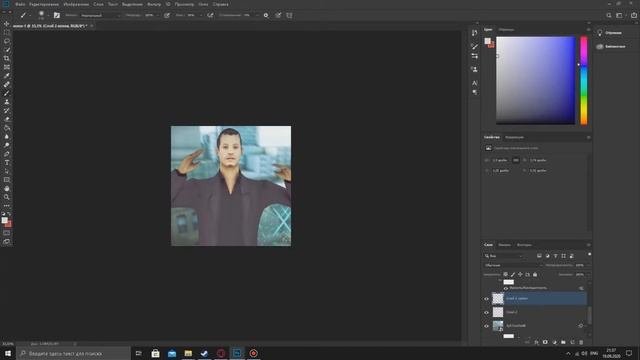
Task: Toggle pressure for opacity icon in options bar
Action: (x=167, y=15)
